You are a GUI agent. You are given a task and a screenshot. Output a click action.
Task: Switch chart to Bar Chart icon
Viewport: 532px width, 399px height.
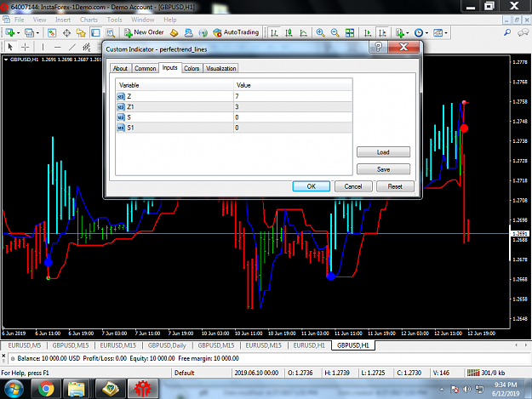[x=274, y=33]
